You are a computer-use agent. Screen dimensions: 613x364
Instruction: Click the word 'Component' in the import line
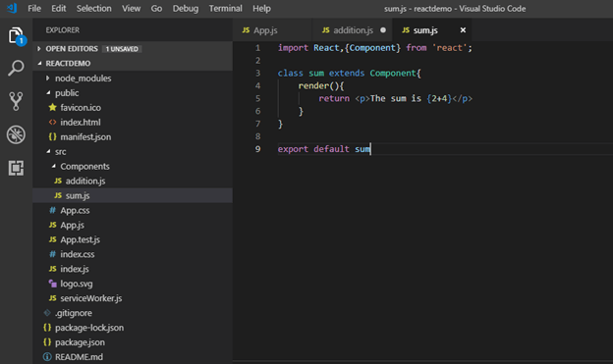click(372, 48)
